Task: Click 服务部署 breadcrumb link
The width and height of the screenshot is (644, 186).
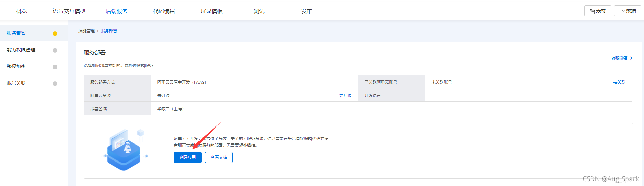Action: pyautogui.click(x=109, y=31)
